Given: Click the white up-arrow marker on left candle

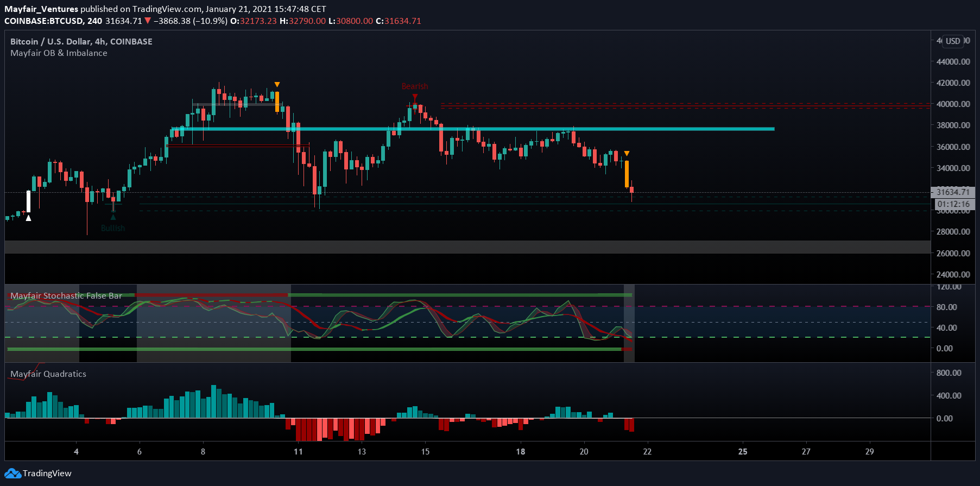Looking at the screenshot, I should pos(28,218).
